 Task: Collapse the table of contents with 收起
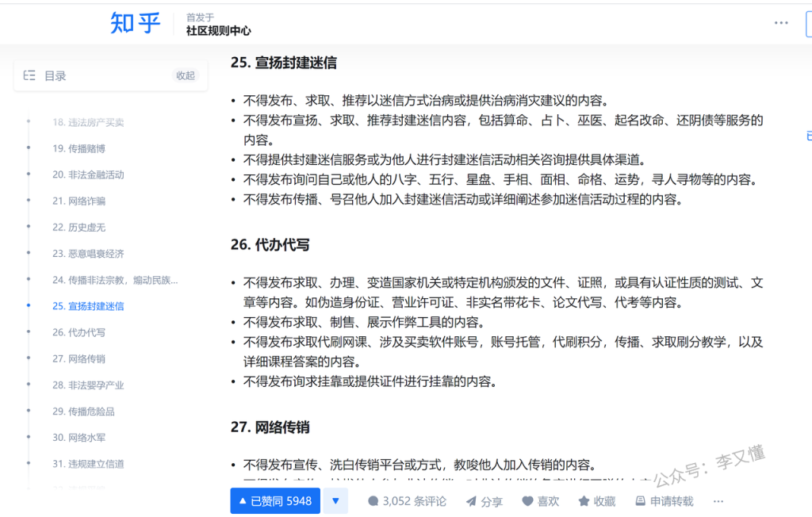pos(185,75)
